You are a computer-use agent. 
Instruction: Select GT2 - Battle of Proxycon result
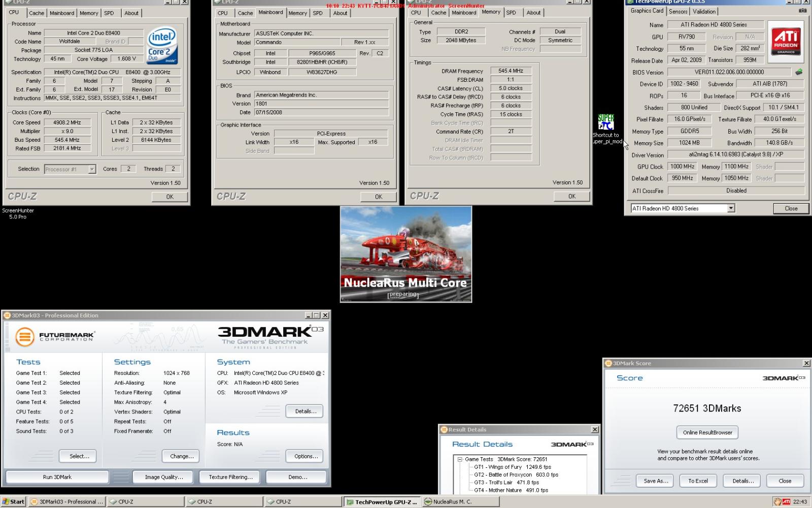coord(516,474)
